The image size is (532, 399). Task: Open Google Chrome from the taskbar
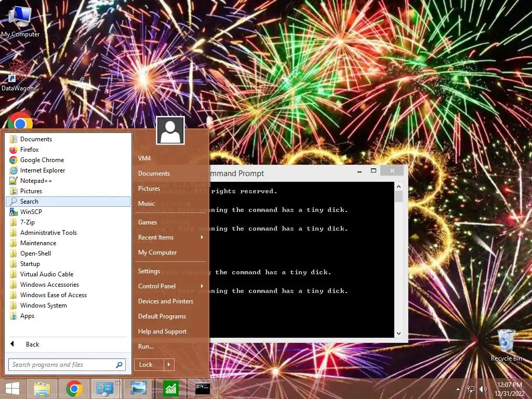coord(74,389)
